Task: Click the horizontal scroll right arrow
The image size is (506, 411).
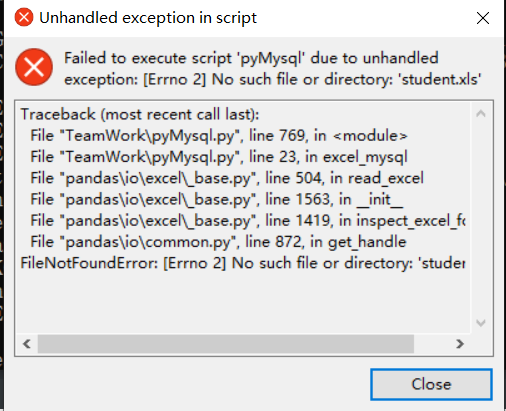Action: [460, 344]
